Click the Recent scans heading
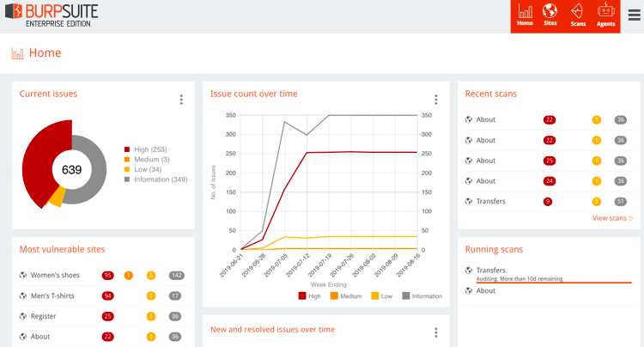 click(491, 94)
